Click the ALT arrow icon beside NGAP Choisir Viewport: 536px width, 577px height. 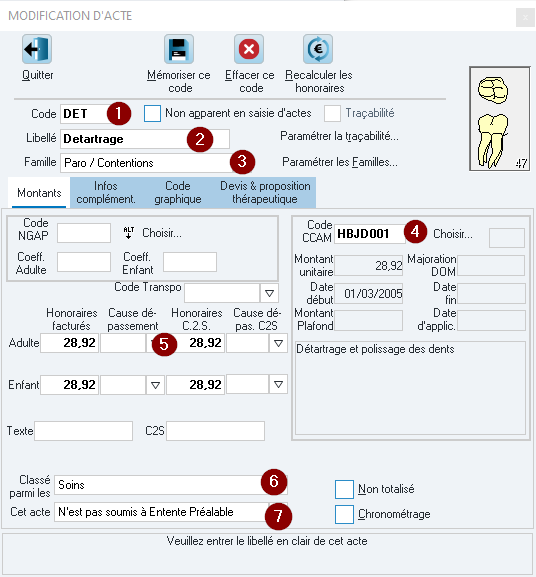[129, 233]
